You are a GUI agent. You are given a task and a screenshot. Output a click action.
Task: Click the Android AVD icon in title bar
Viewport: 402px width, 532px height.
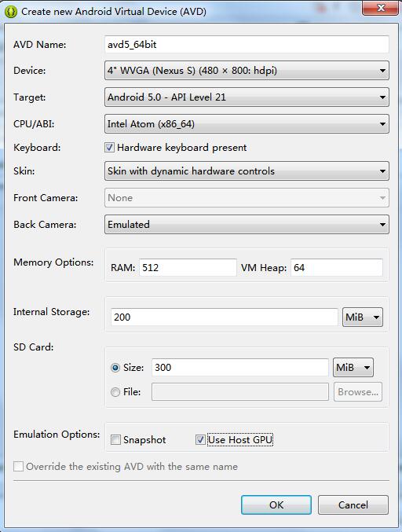(x=11, y=12)
